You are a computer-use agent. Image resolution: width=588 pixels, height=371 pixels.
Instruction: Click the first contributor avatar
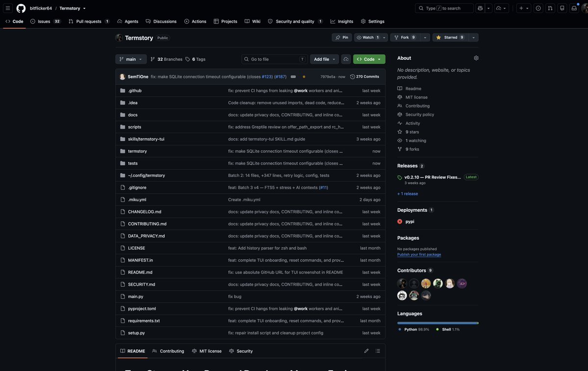pos(402,283)
